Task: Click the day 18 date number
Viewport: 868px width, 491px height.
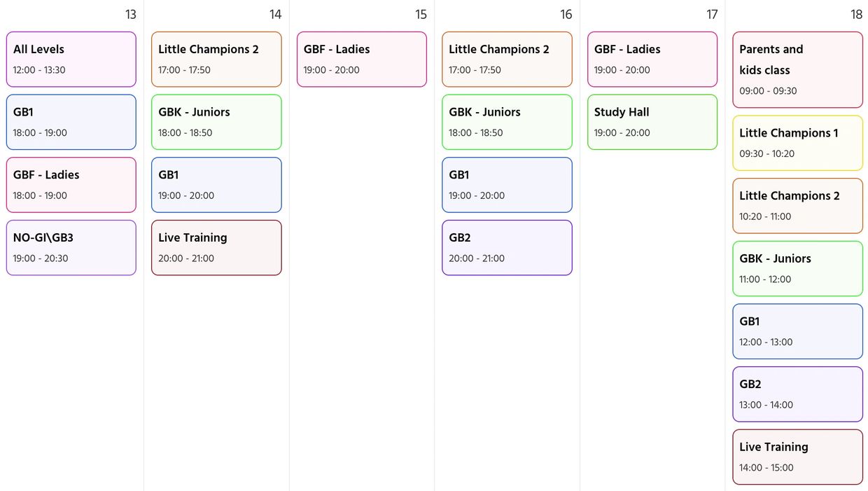Action: click(856, 15)
